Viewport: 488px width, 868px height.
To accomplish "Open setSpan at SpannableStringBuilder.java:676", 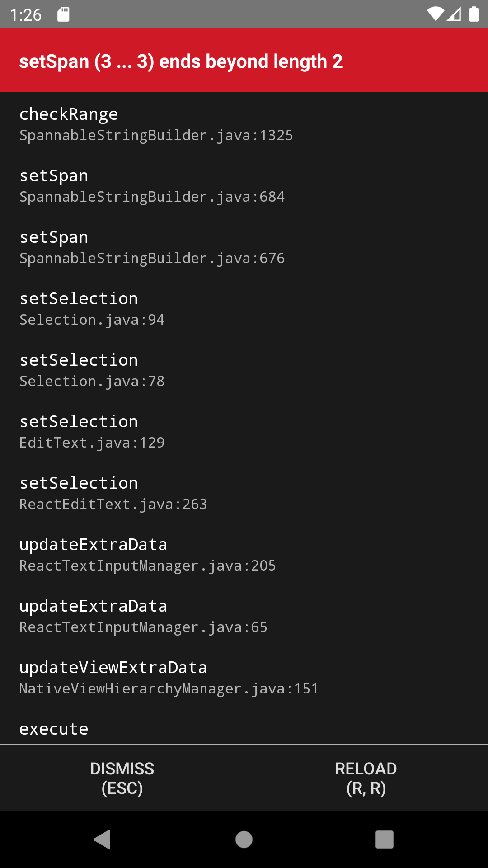I will click(x=151, y=247).
